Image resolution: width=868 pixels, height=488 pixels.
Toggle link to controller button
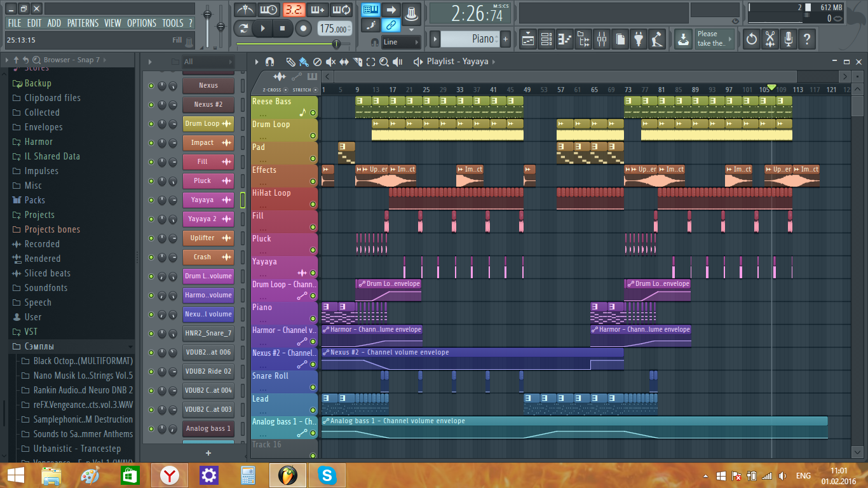[391, 25]
